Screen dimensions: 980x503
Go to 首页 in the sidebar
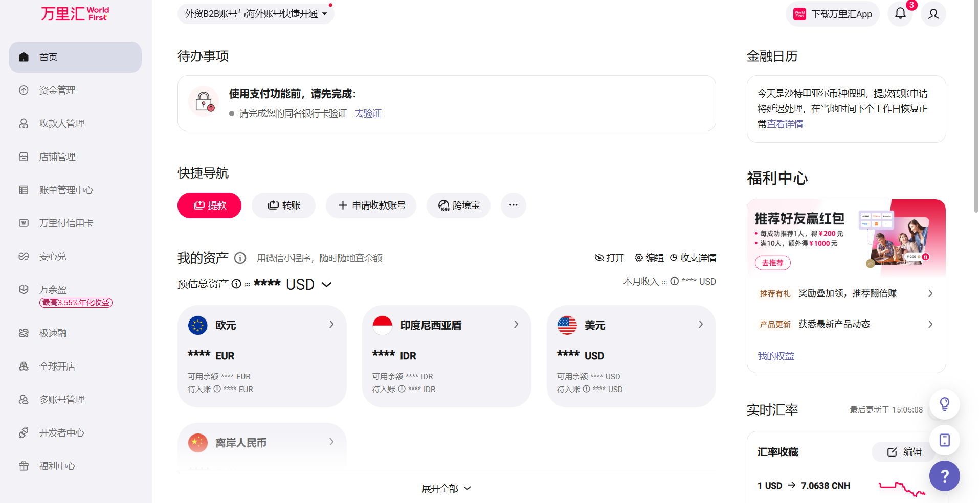pos(75,57)
